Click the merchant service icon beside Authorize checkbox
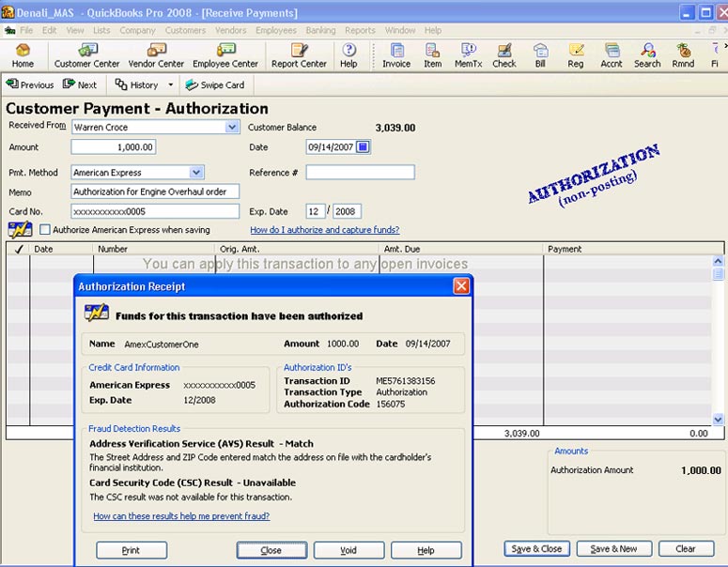This screenshot has height=567, width=728. pos(20,230)
